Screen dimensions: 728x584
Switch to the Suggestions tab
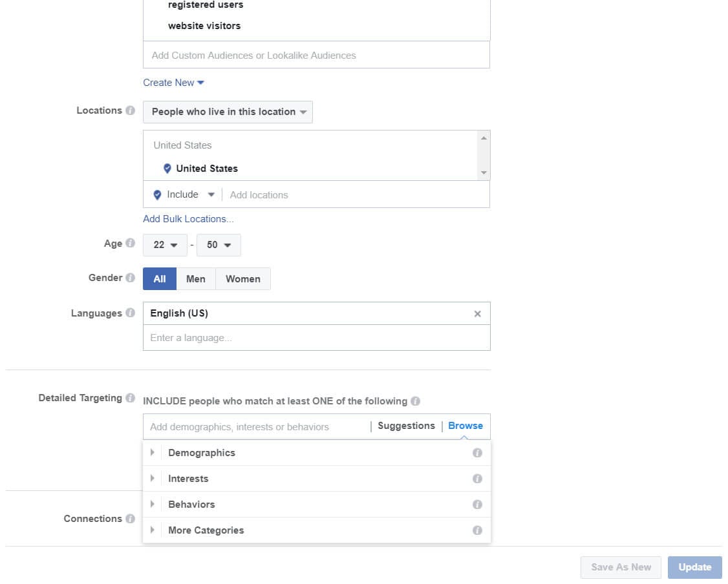pos(406,426)
